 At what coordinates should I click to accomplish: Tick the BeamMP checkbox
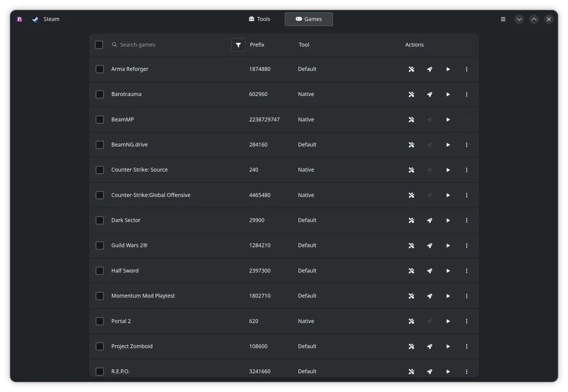[100, 120]
